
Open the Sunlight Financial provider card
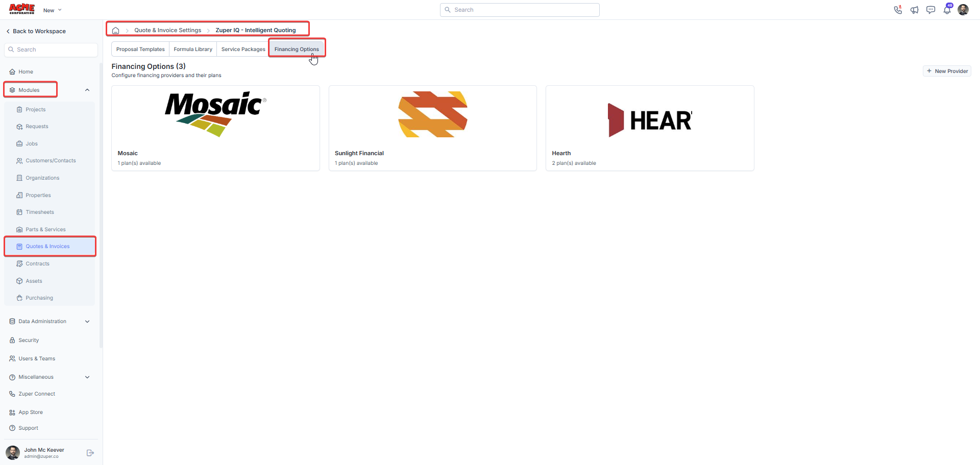pos(433,128)
